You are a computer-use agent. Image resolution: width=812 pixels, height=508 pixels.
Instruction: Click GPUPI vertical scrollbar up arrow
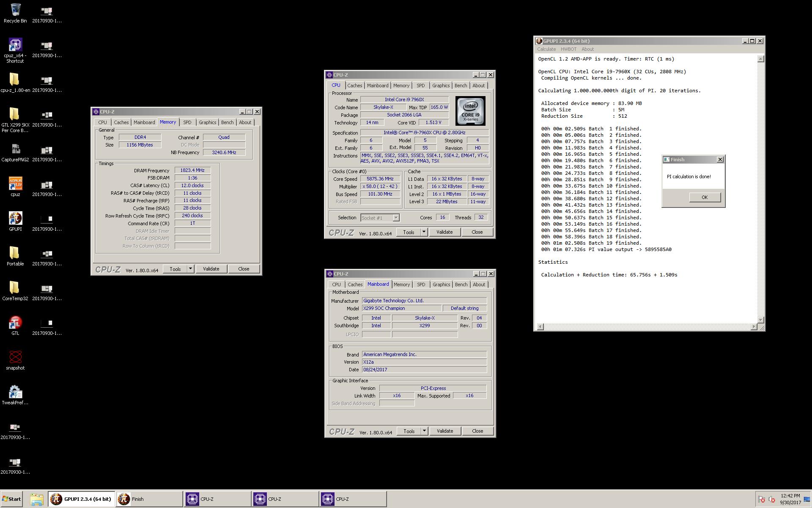(760, 59)
